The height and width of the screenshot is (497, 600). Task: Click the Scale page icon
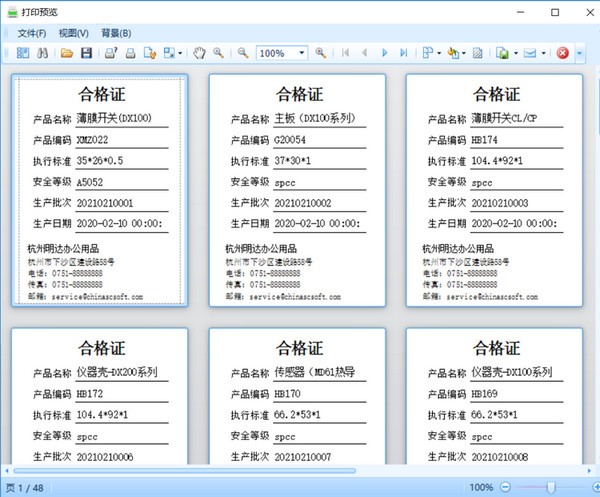169,53
